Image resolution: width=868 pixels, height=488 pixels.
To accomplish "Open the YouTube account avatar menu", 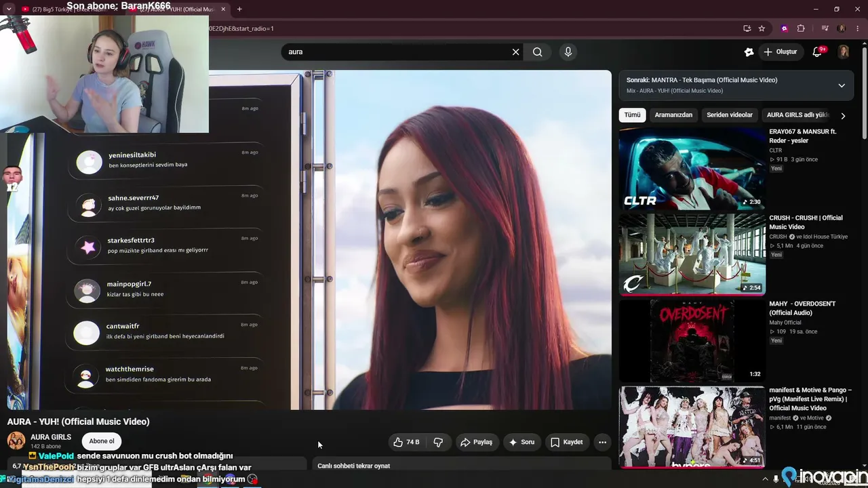I will [844, 52].
